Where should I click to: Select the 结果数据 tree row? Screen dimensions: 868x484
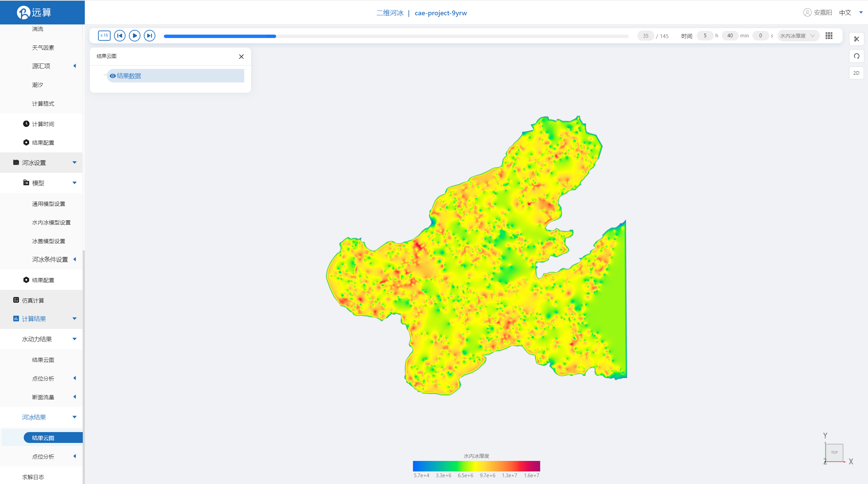[x=175, y=76]
